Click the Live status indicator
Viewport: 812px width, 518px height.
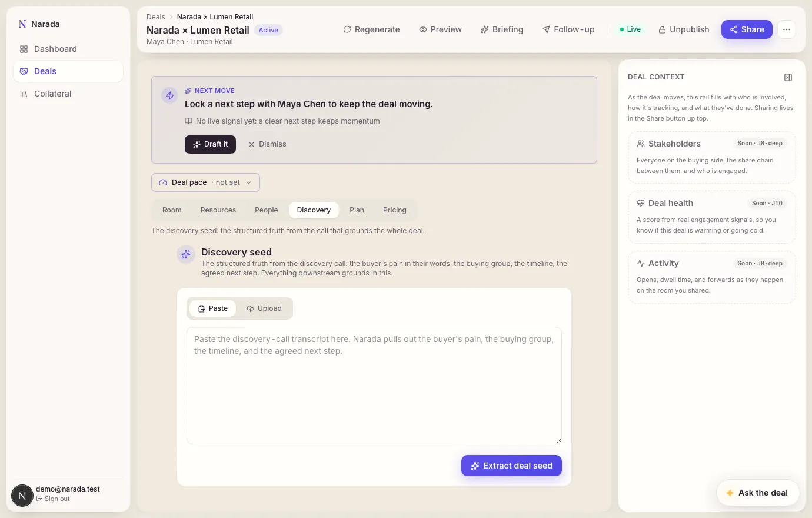point(630,29)
